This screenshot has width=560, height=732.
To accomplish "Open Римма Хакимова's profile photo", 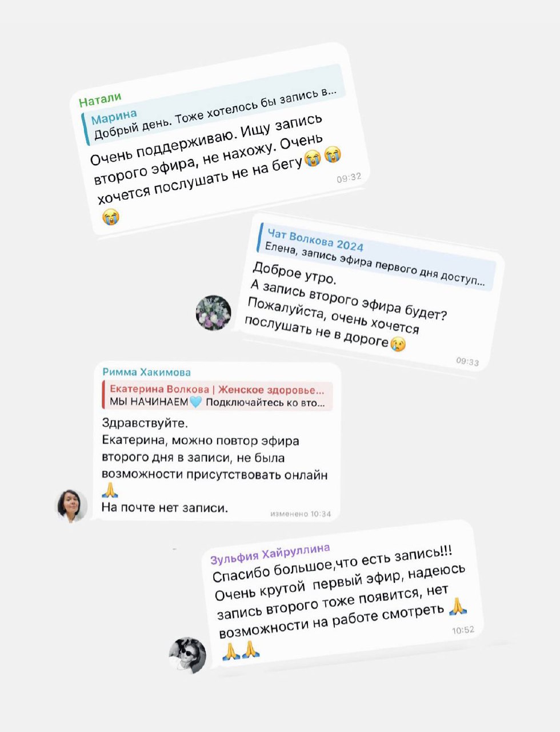I will [x=71, y=506].
